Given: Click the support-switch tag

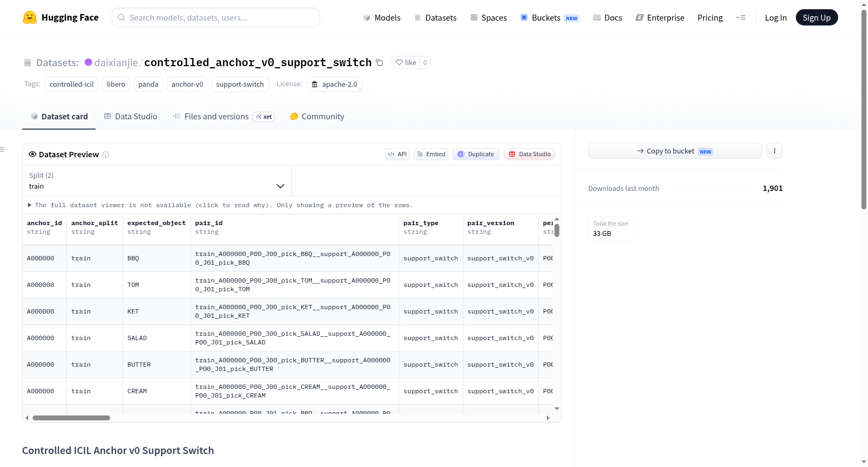Looking at the screenshot, I should [240, 84].
